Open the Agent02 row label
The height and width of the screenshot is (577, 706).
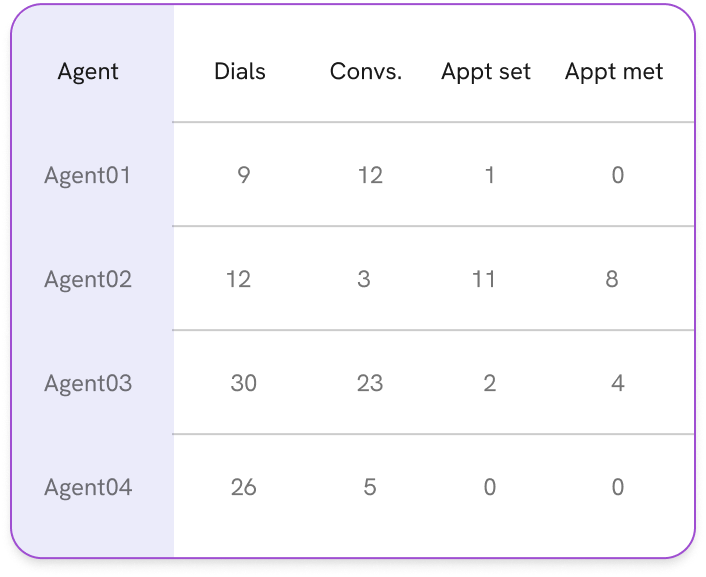tap(88, 280)
